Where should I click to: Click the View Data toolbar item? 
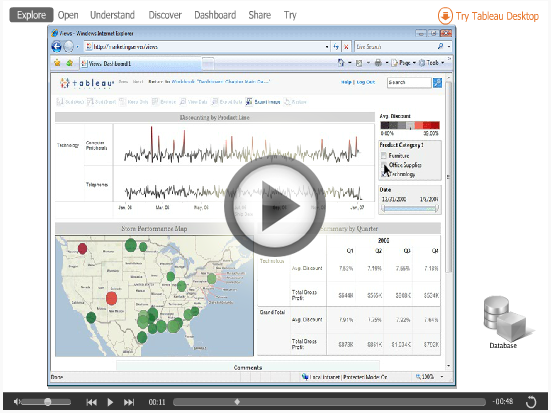click(193, 102)
